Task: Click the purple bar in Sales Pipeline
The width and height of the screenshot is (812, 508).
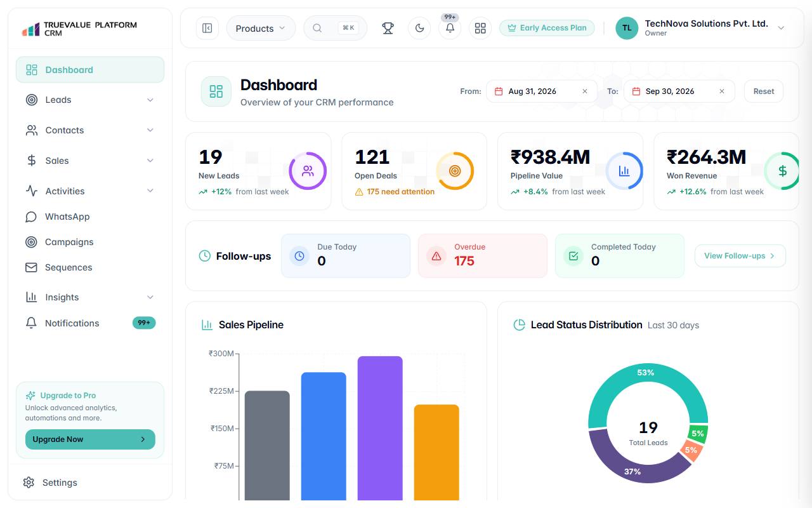Action: coord(380,428)
